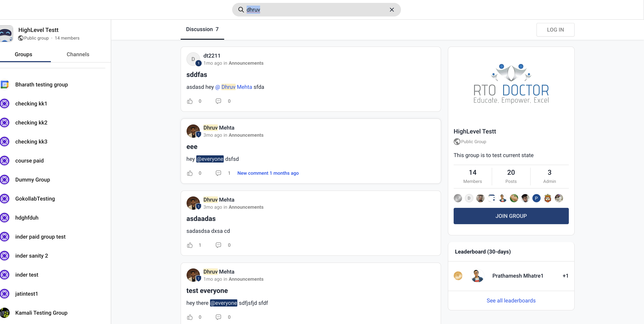This screenshot has height=324, width=644.
Task: Click the @ Dhruv Mehta mention link
Action: click(234, 87)
